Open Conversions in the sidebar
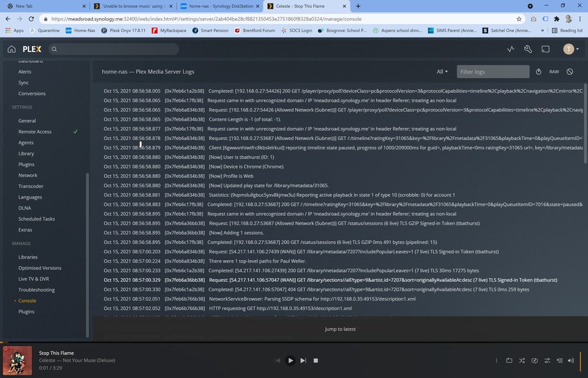 coord(32,93)
